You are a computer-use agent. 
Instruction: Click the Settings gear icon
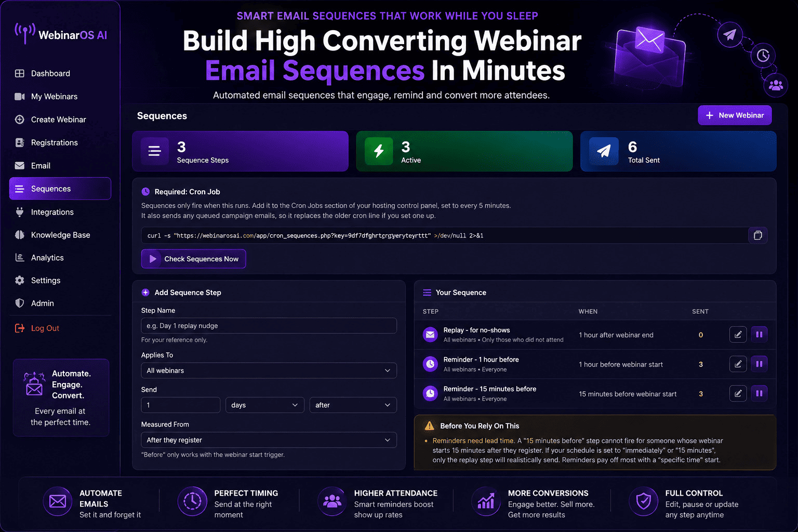click(x=20, y=281)
